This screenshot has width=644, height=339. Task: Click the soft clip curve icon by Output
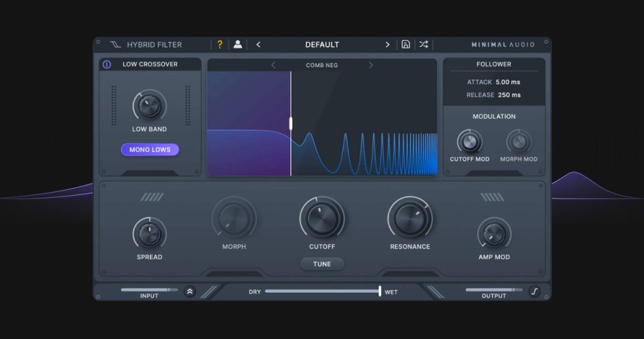click(x=534, y=292)
